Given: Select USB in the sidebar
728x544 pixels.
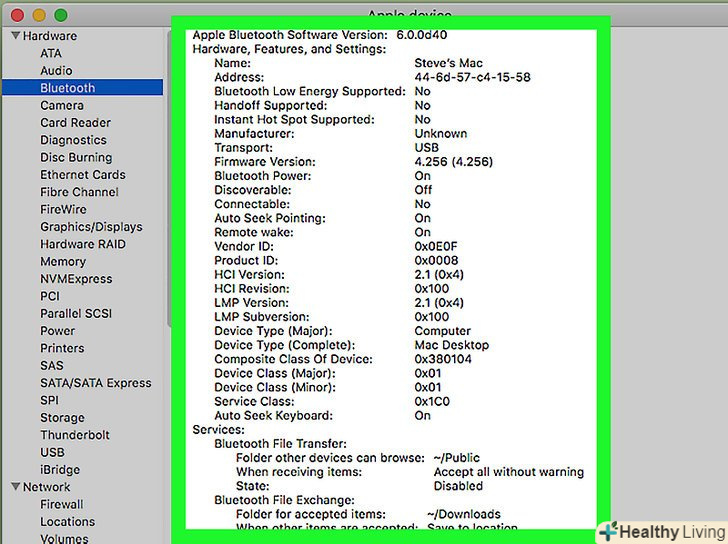Looking at the screenshot, I should 52,452.
